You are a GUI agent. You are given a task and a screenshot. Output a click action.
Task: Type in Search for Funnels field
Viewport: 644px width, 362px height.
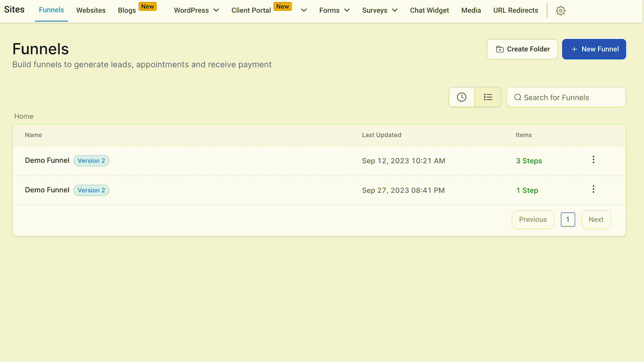570,98
